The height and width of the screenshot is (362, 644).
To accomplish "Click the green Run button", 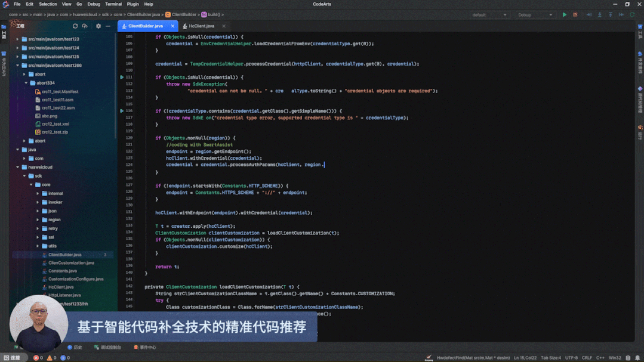I will [x=565, y=15].
